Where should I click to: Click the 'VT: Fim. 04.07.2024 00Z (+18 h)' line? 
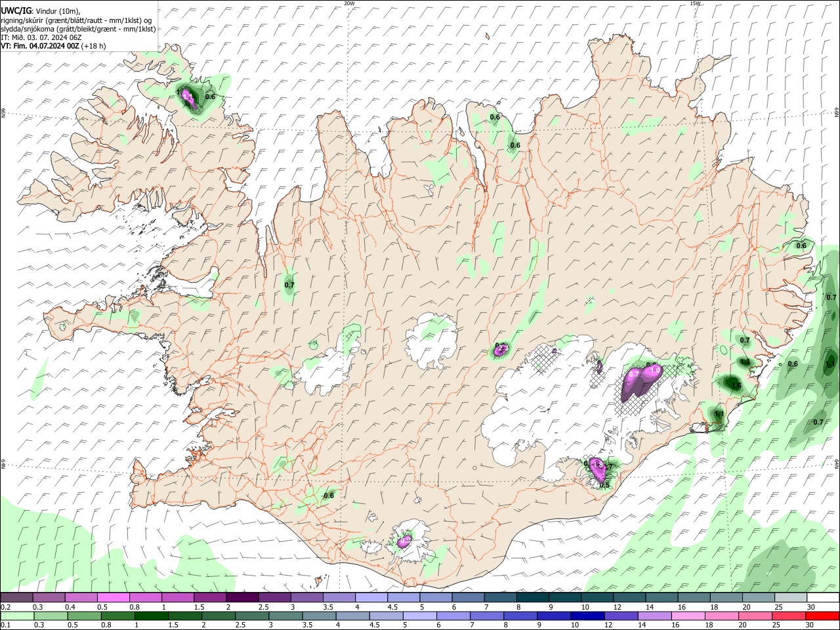pos(53,46)
